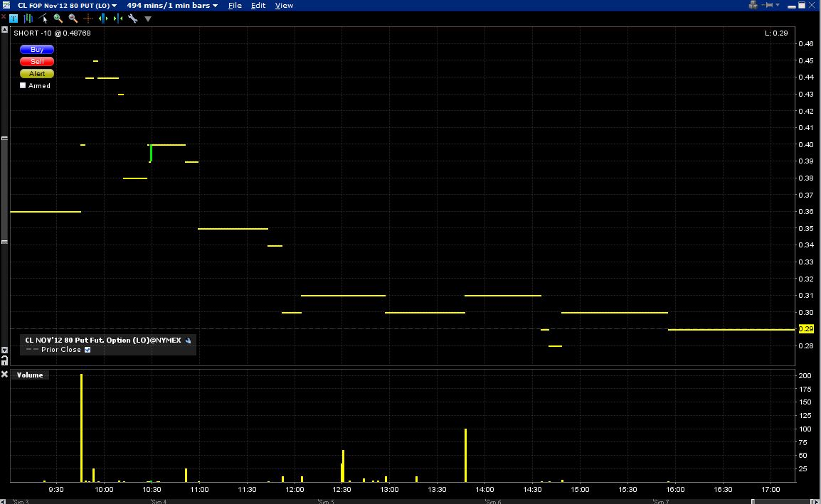The width and height of the screenshot is (821, 504).
Task: Click the application icon in title bar
Action: coord(6,5)
